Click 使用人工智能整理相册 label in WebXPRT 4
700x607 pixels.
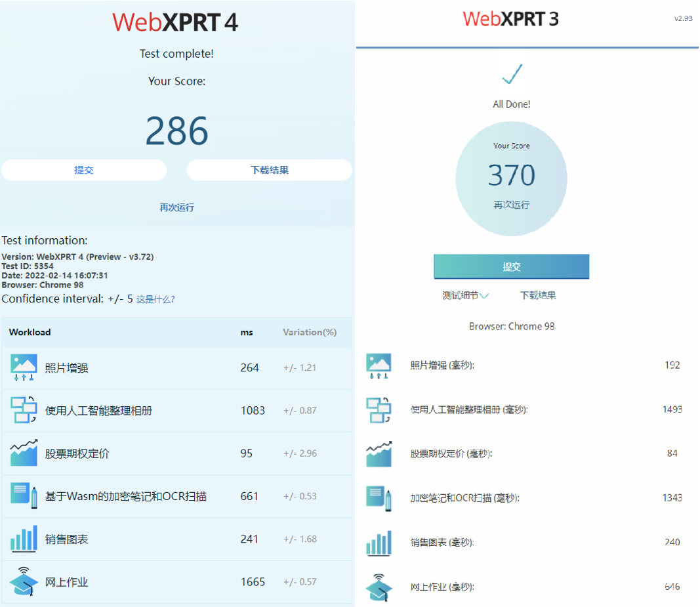pos(98,411)
